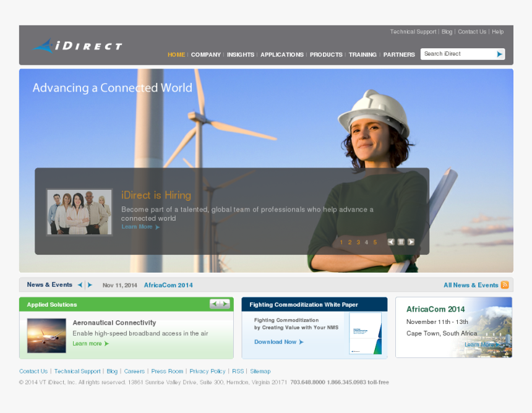Open the Blog link in top bar
The height and width of the screenshot is (413, 532).
pos(447,32)
